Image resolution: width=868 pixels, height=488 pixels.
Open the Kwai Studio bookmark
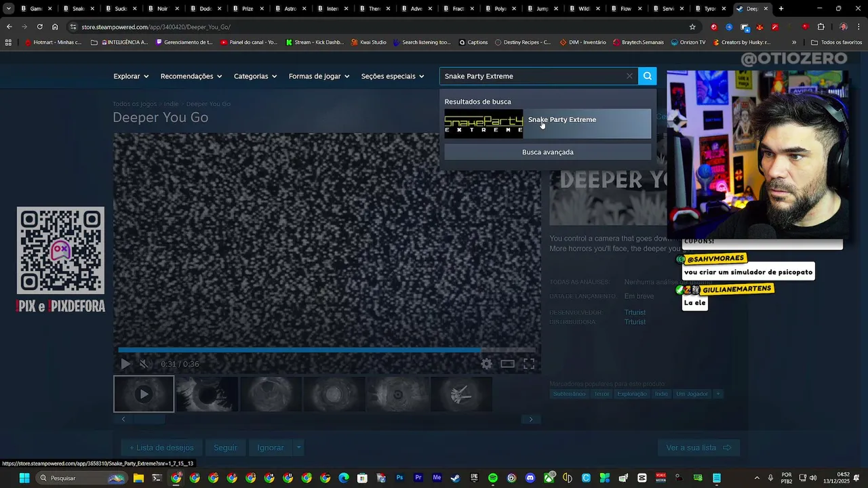369,42
